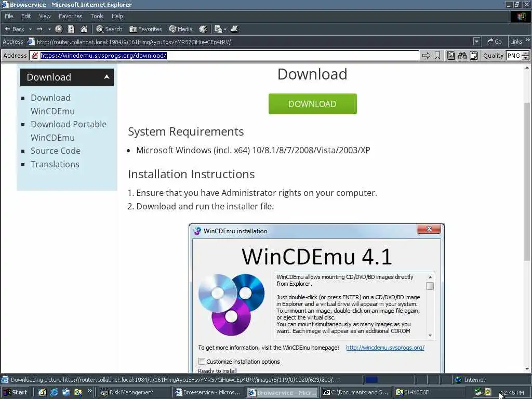532x399 pixels.
Task: Go to the Home page icon
Action: pyautogui.click(x=84, y=29)
